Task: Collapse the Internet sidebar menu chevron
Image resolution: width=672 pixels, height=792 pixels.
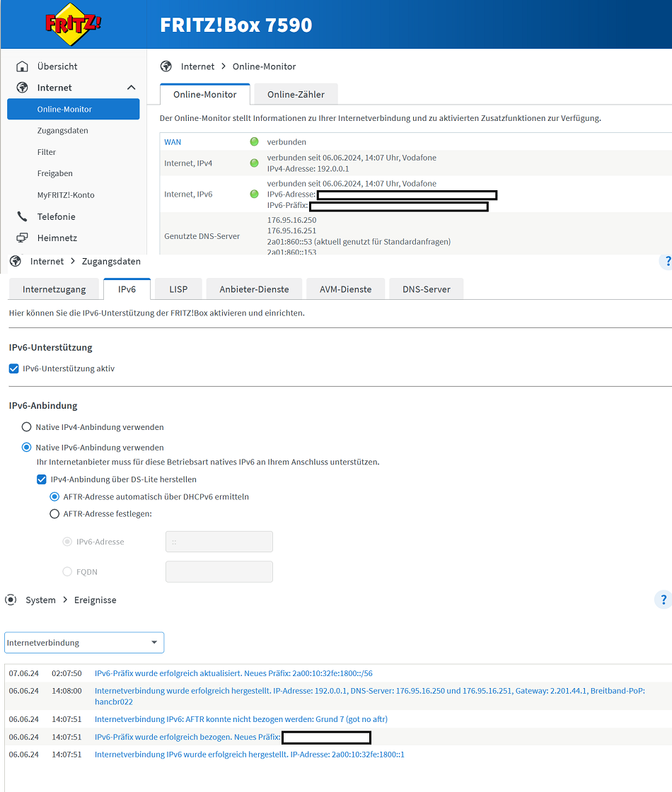Action: click(x=132, y=88)
